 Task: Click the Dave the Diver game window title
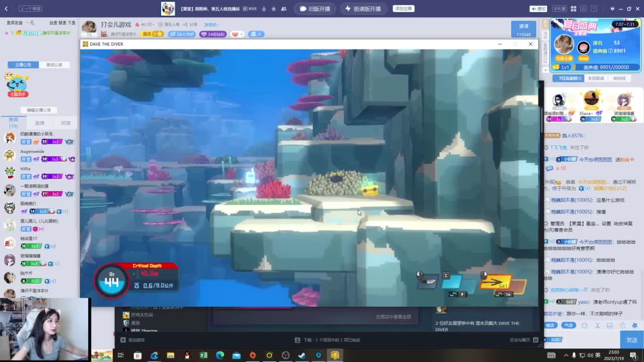coord(106,44)
